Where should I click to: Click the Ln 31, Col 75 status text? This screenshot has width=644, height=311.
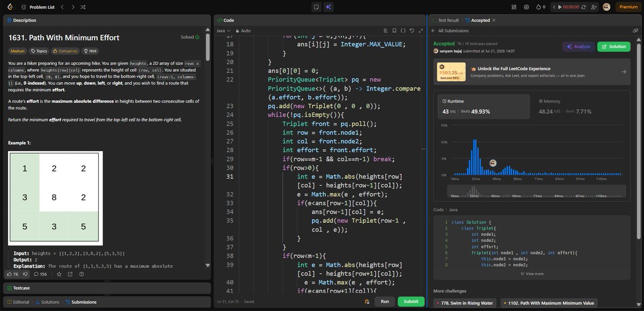click(227, 301)
